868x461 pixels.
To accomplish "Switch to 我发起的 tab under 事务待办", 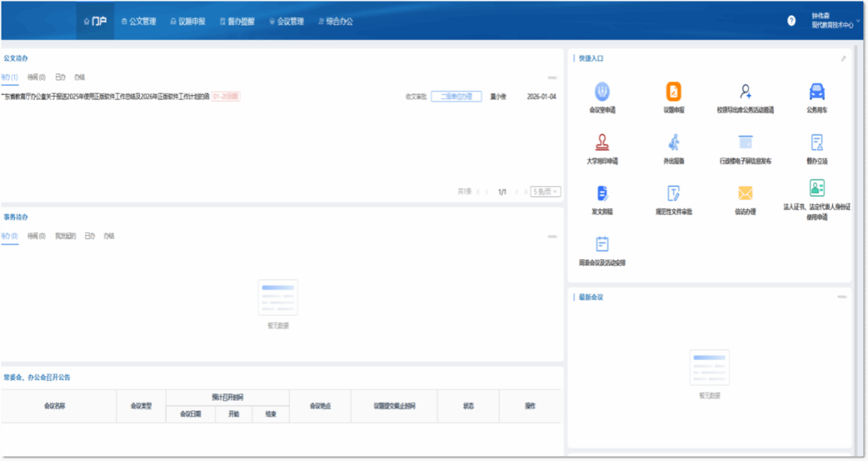I will point(65,236).
